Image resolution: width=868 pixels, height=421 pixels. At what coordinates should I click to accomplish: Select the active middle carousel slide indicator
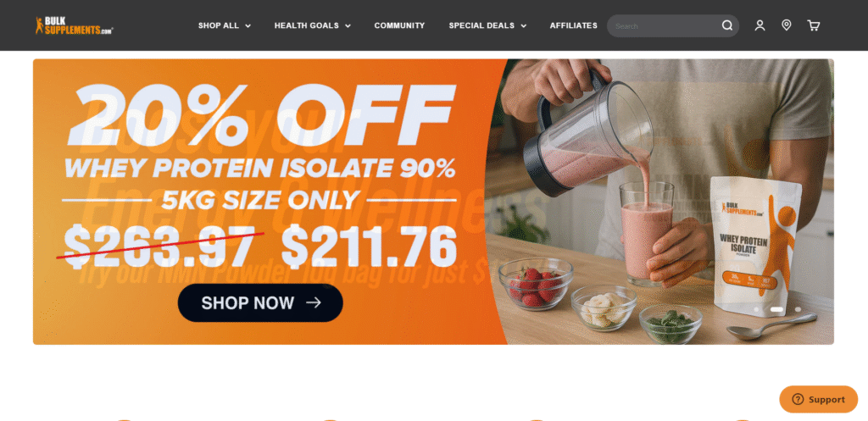tap(777, 309)
